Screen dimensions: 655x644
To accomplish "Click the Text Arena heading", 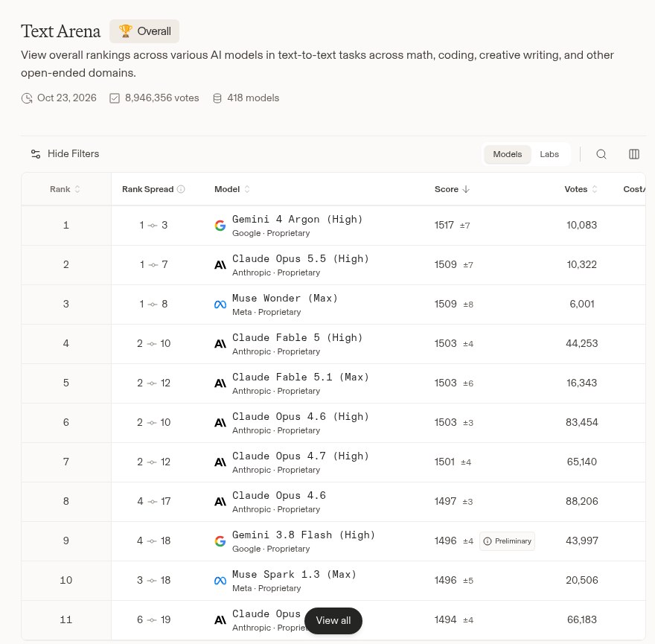I will tap(60, 31).
